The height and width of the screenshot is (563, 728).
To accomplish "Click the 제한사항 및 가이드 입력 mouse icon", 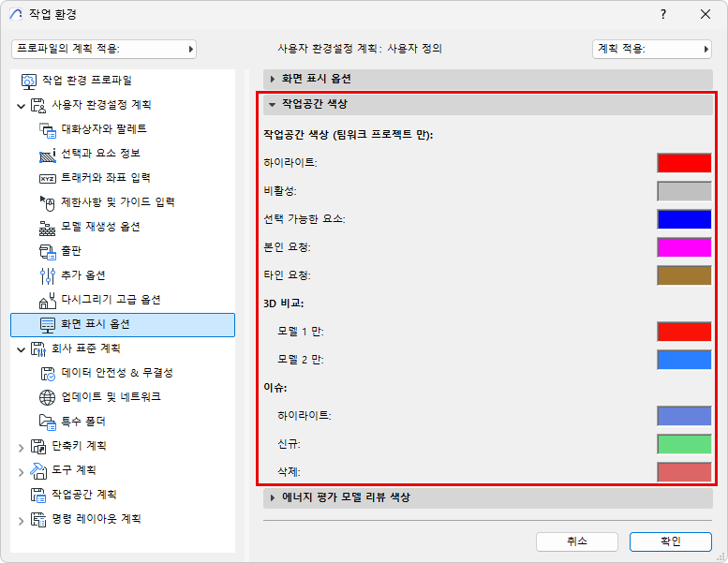I will [x=48, y=203].
